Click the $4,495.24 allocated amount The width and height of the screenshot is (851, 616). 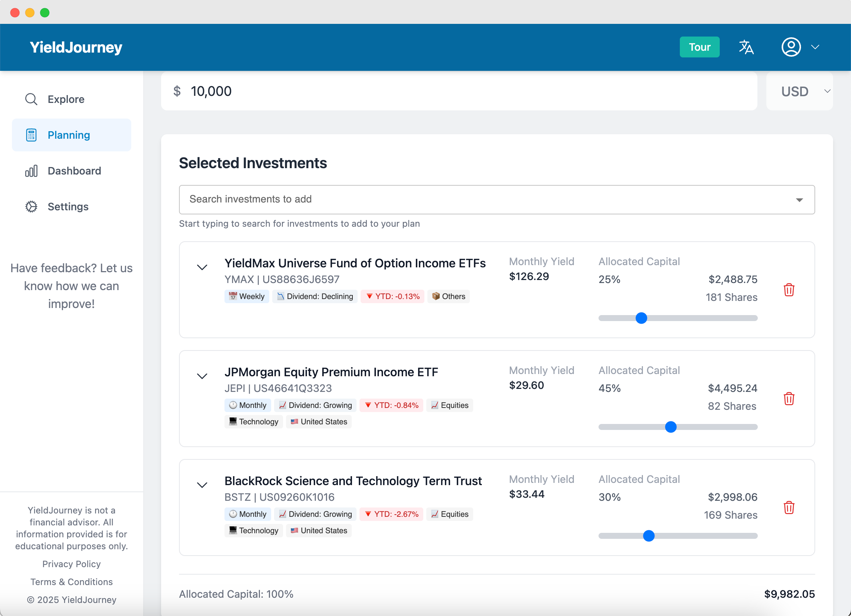732,388
